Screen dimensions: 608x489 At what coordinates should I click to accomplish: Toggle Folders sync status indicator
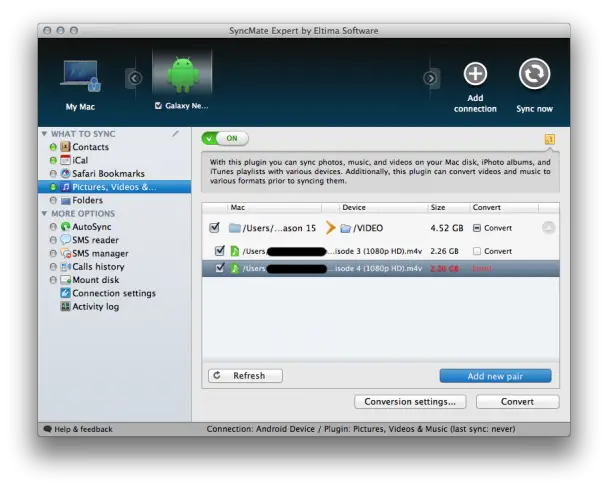[53, 200]
